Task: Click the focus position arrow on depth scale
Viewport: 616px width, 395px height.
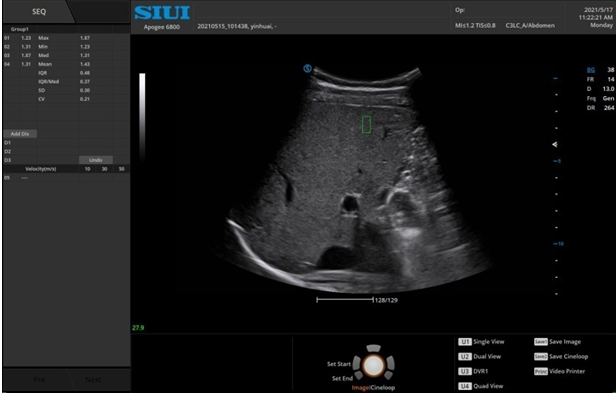Action: 555,145
